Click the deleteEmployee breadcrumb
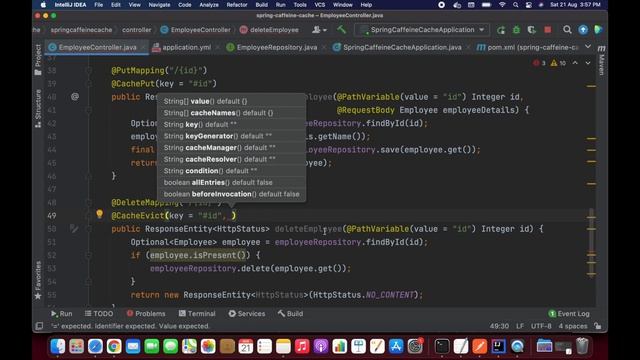The image size is (640, 360). (x=269, y=30)
